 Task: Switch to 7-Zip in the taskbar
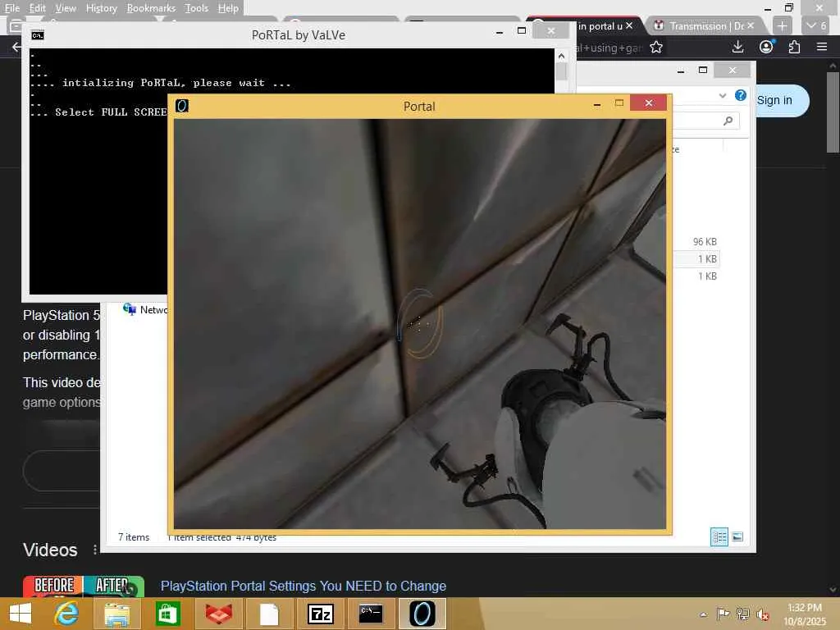click(x=321, y=614)
